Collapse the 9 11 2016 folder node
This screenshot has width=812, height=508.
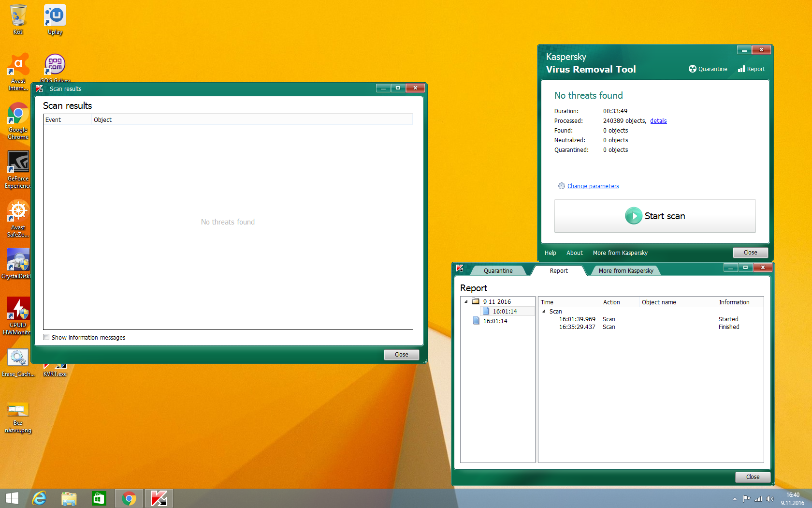click(x=466, y=301)
